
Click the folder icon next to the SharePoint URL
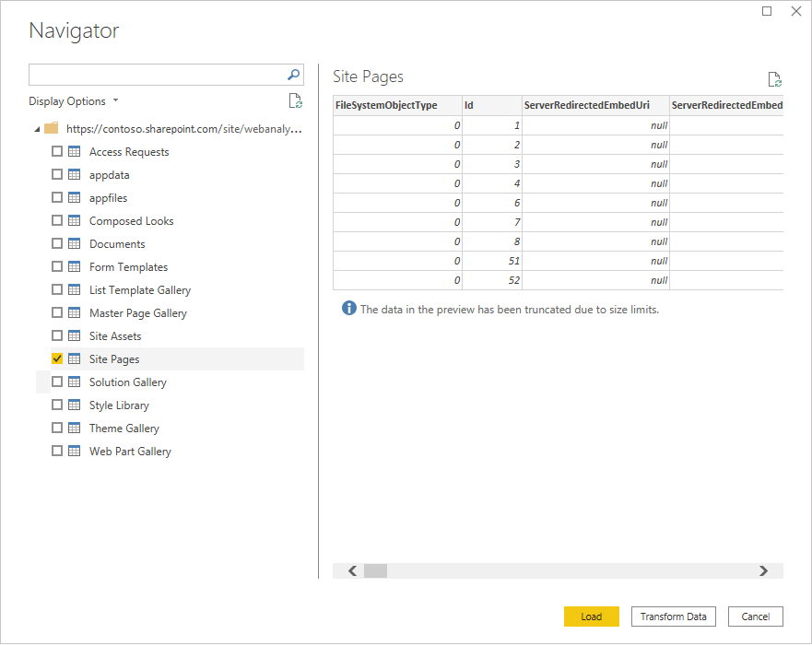(x=52, y=128)
